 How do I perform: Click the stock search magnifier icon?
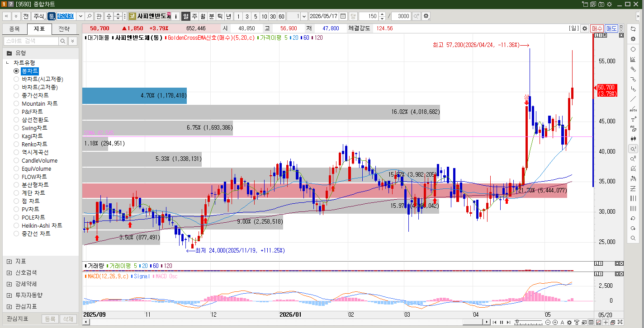click(x=89, y=16)
